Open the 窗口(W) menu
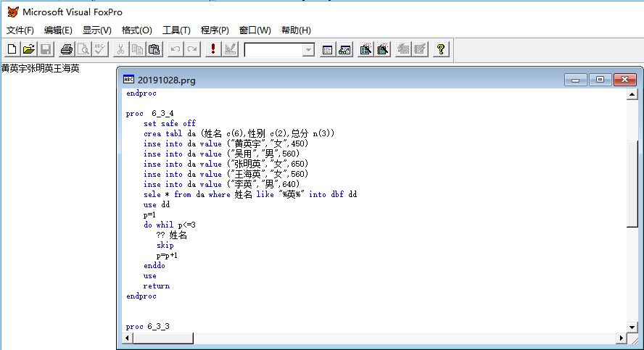Screen dimensions: 644x350 point(255,30)
